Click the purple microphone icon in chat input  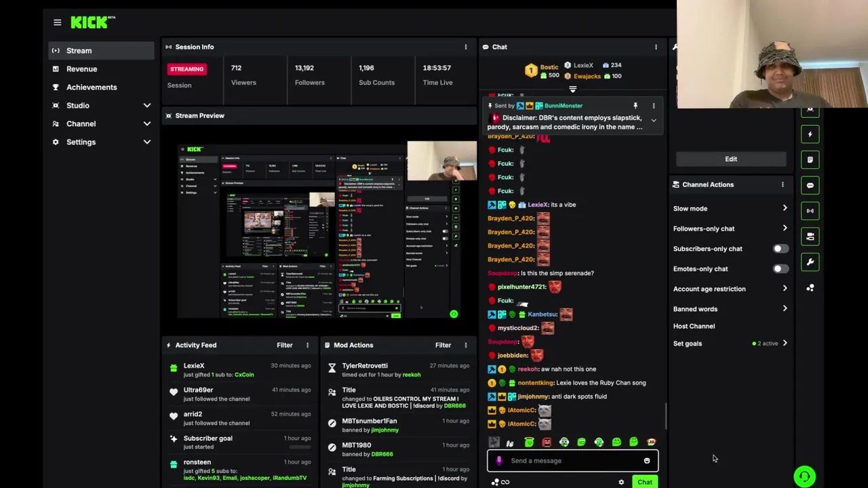(499, 461)
